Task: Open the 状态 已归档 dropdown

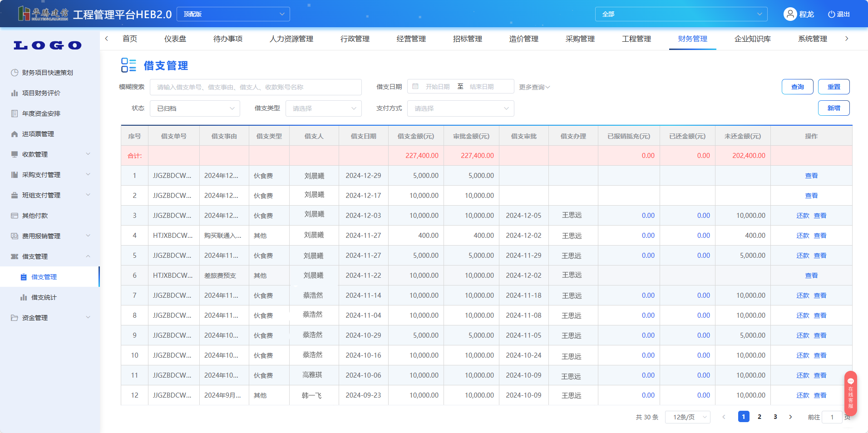Action: (x=195, y=108)
